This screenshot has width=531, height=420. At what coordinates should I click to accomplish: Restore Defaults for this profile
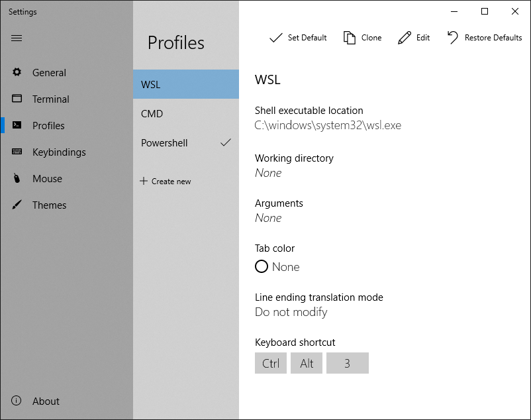click(485, 38)
